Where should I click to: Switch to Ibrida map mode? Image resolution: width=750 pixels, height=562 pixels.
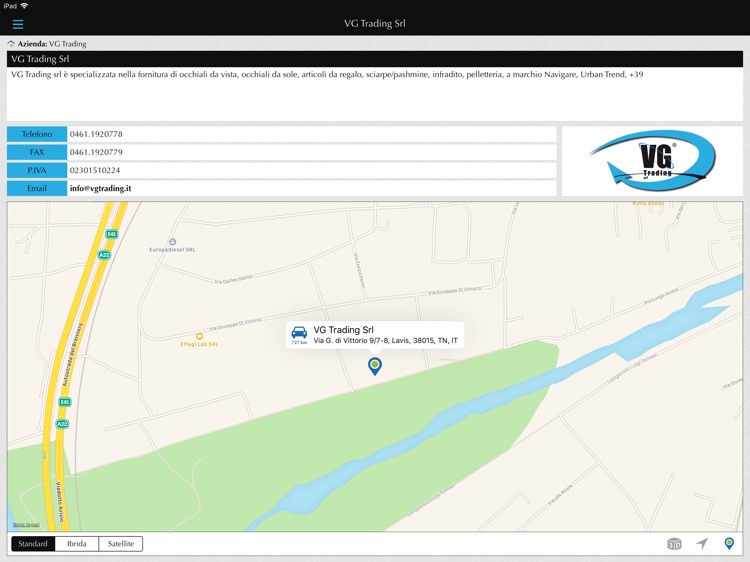[77, 544]
